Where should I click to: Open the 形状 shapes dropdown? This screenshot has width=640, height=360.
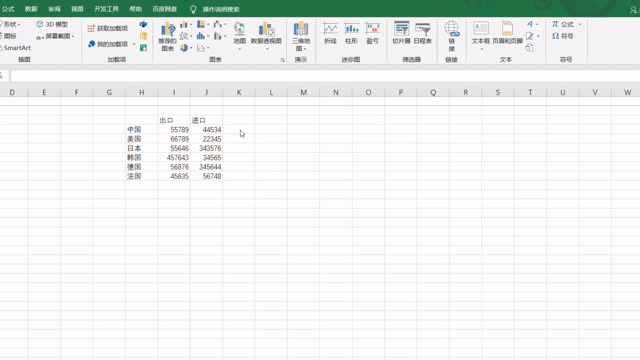tap(10, 24)
